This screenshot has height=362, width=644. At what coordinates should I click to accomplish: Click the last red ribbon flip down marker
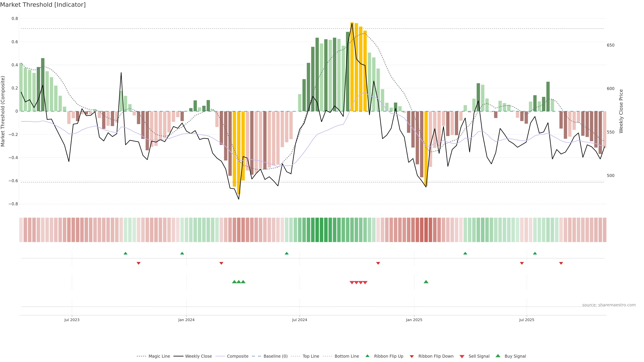point(561,263)
